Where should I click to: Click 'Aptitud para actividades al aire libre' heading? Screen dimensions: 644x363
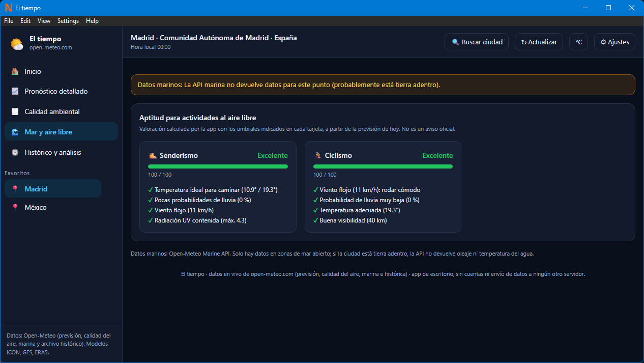coord(197,118)
